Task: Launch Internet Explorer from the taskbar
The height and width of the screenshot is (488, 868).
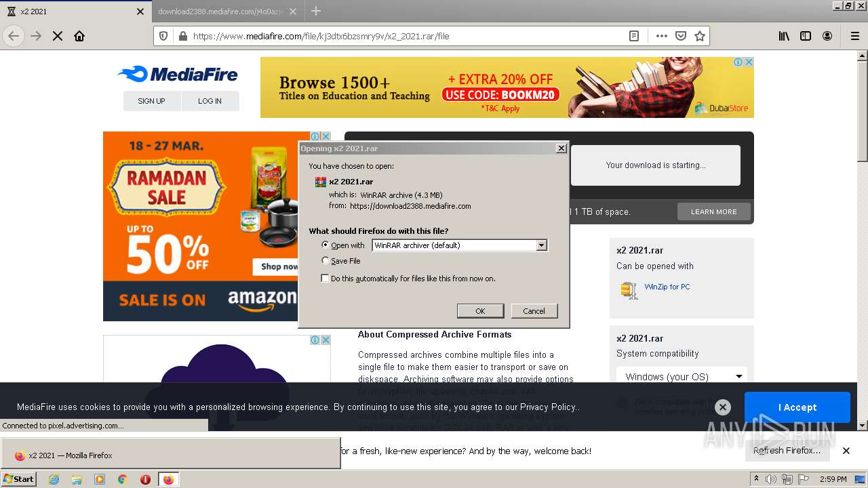Action: (x=54, y=479)
